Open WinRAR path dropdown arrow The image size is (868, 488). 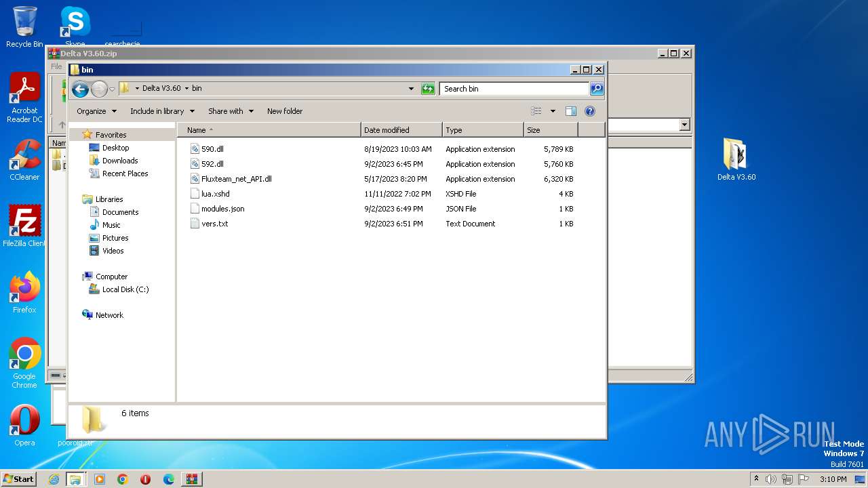tap(684, 125)
